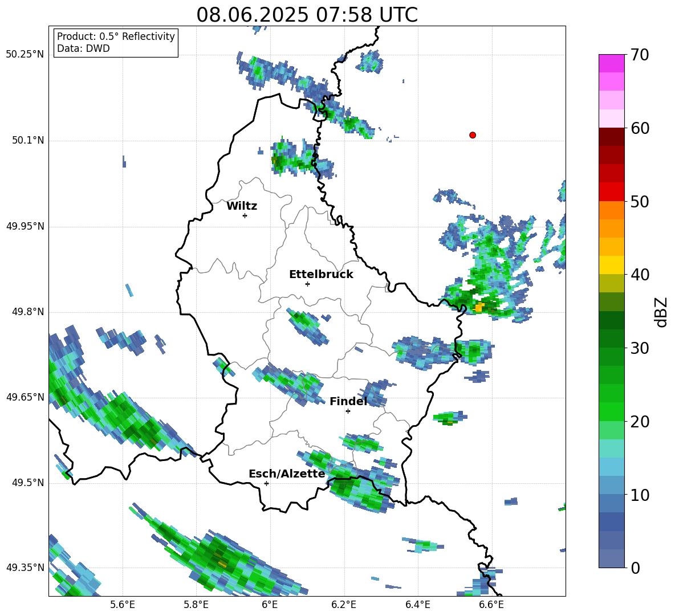Click the 6.4°E longitude label
This screenshot has height=616, width=675.
pos(417,605)
